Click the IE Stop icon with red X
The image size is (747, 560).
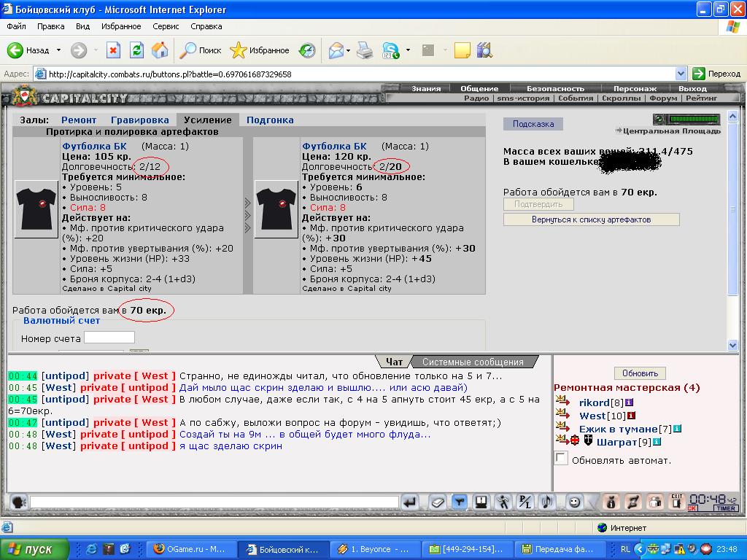click(x=113, y=50)
